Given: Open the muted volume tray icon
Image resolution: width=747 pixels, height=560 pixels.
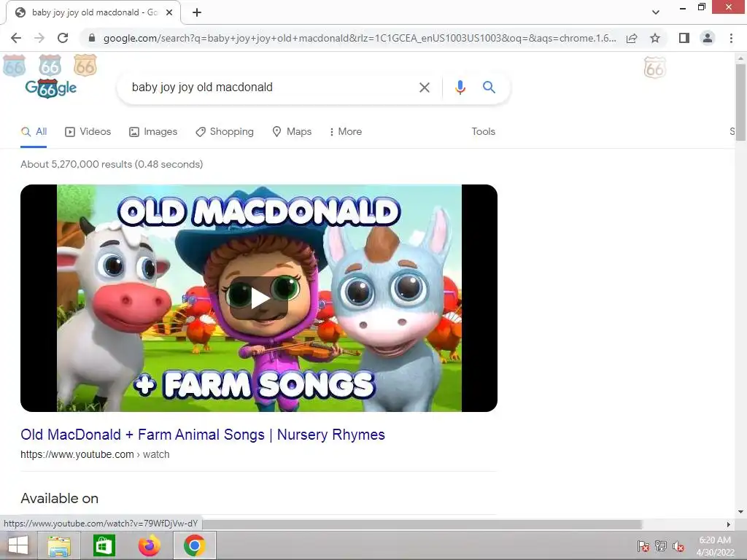Looking at the screenshot, I should pos(679,546).
